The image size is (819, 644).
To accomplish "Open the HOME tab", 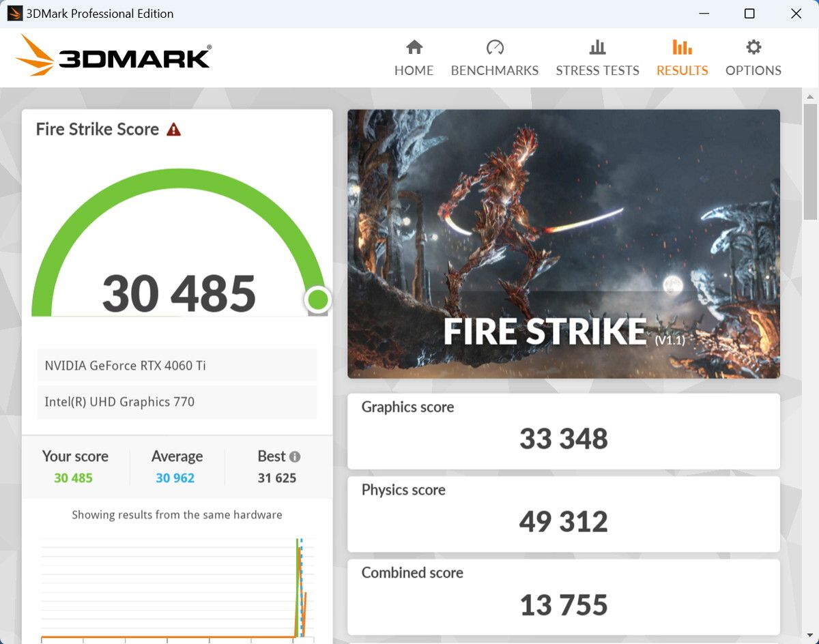I will tap(414, 58).
